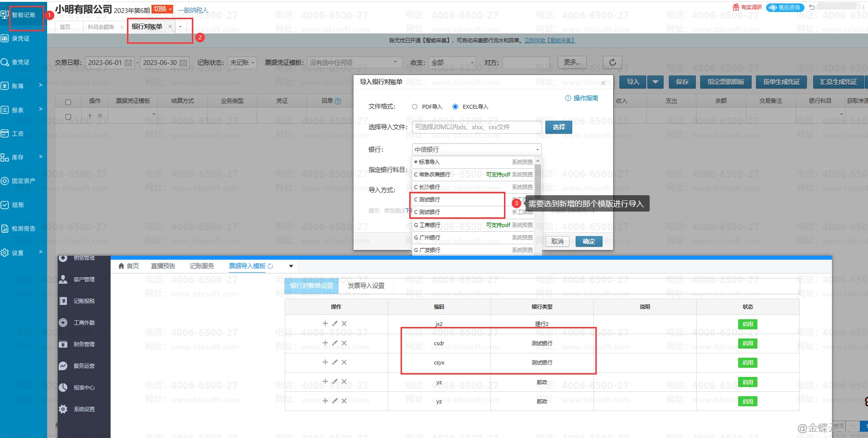Open the 查凭证 search icon in sidebar
This screenshot has height=438, width=868.
(5, 62)
